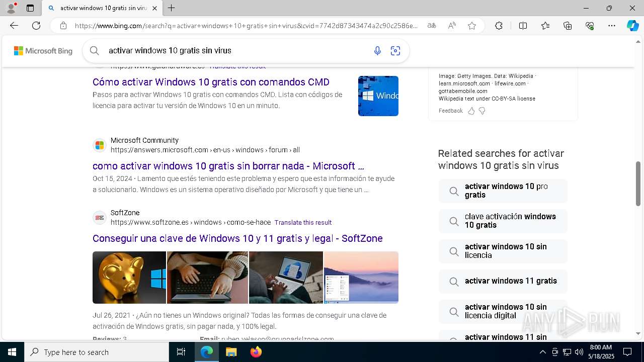Toggle Split screen view
The width and height of the screenshot is (644, 362).
[523, 26]
